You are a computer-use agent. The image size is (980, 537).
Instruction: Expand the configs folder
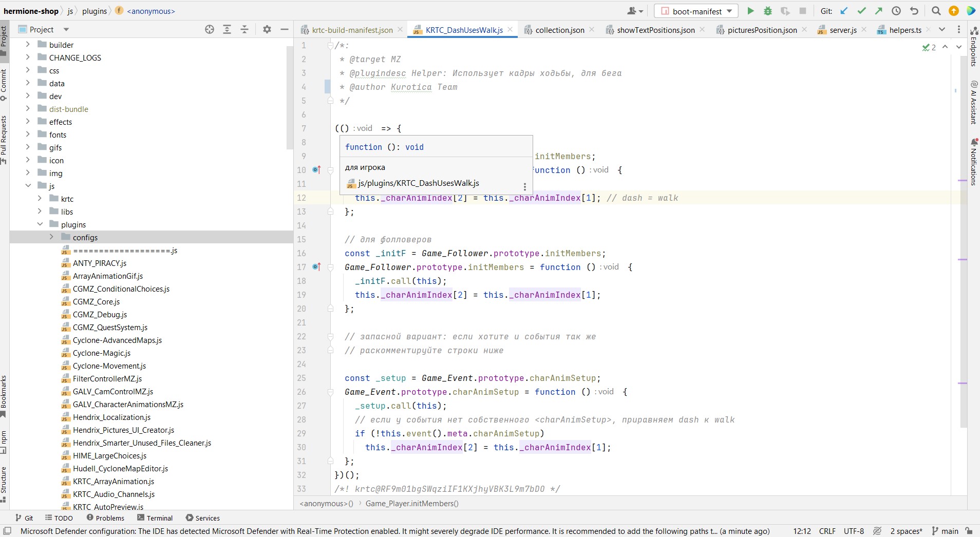click(51, 237)
